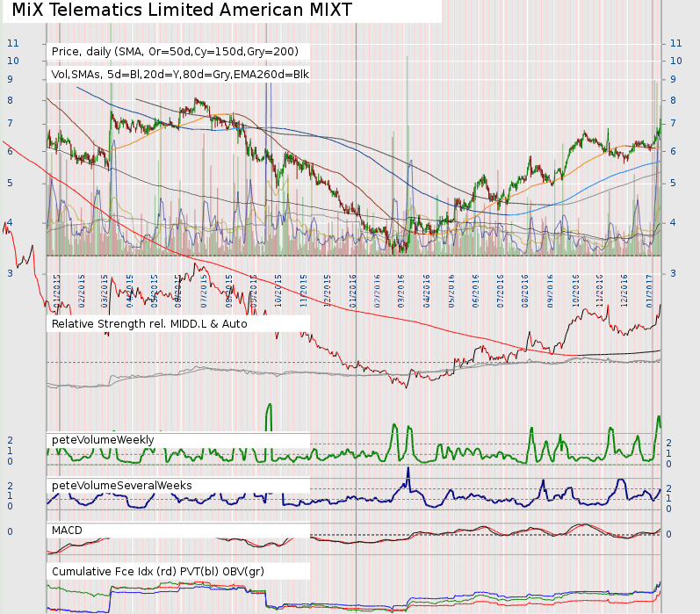Click price value 6 on right axis
The height and width of the screenshot is (614, 700).
pyautogui.click(x=674, y=151)
